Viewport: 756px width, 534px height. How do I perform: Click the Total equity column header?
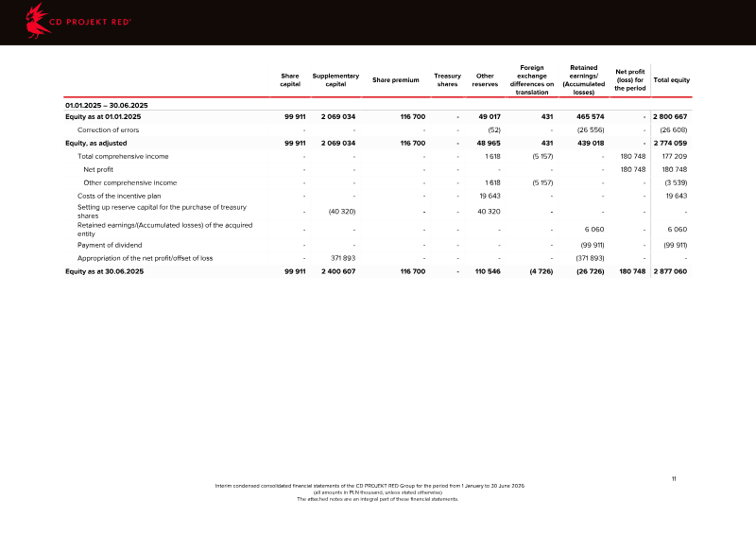pos(672,80)
